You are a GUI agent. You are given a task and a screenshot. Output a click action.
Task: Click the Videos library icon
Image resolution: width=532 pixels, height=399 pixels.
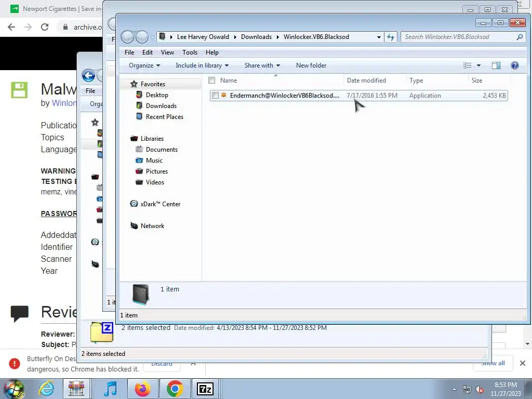point(139,182)
